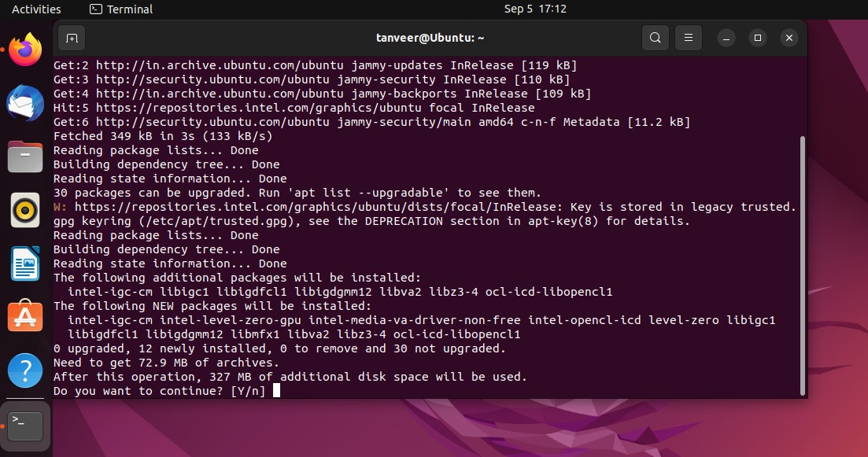Open the terminal hamburger menu
Image resolution: width=868 pixels, height=457 pixels.
point(688,38)
